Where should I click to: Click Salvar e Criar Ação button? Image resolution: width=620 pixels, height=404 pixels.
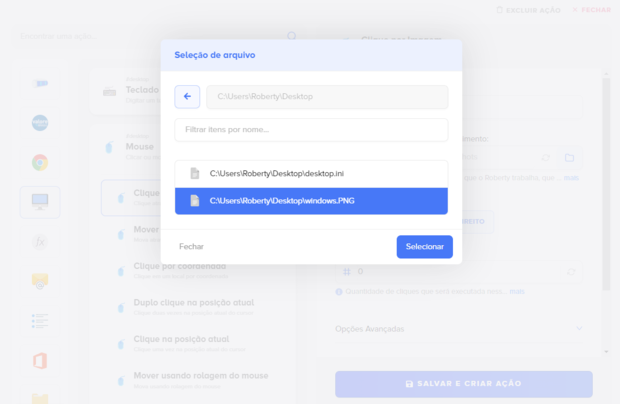(x=463, y=383)
